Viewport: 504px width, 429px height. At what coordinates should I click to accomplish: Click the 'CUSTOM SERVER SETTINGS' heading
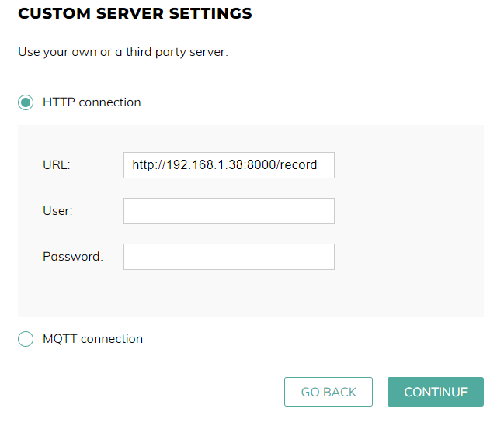tap(135, 13)
